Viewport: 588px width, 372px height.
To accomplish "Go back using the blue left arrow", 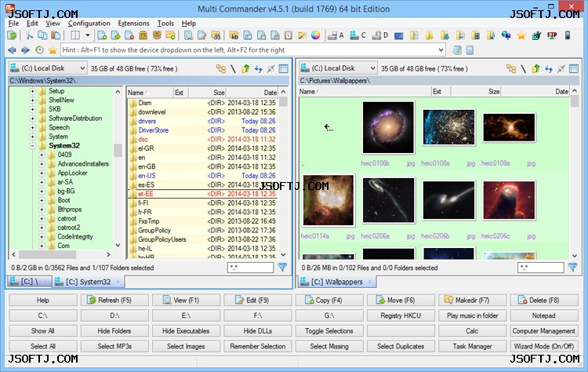I will click(12, 50).
